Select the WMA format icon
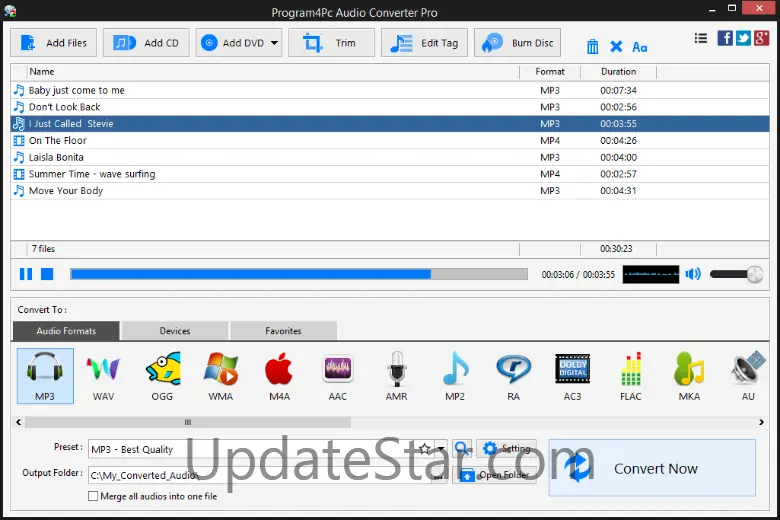Image resolution: width=780 pixels, height=520 pixels. (221, 376)
